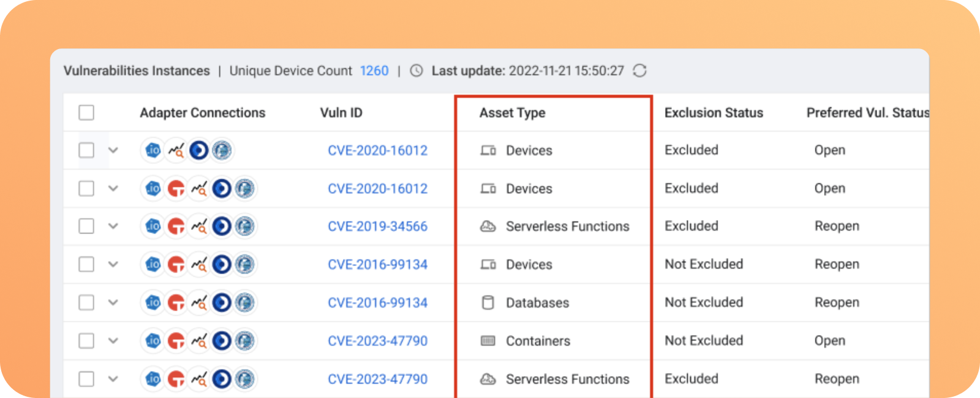Select the CVE-2019-34566 row checkbox
Screen dimensions: 980x398
(x=86, y=226)
